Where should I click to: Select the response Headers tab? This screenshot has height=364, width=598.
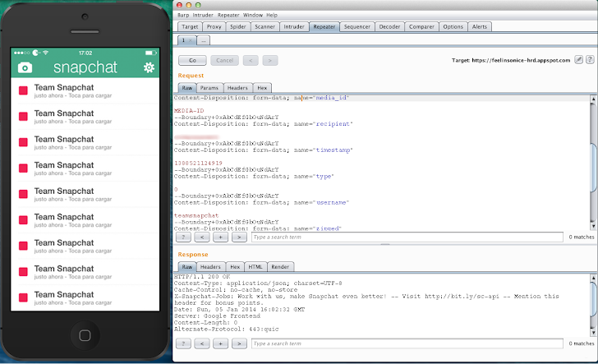(210, 267)
